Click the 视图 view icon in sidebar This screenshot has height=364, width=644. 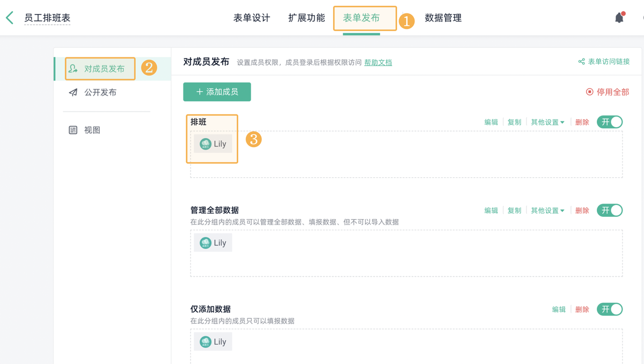pyautogui.click(x=72, y=129)
